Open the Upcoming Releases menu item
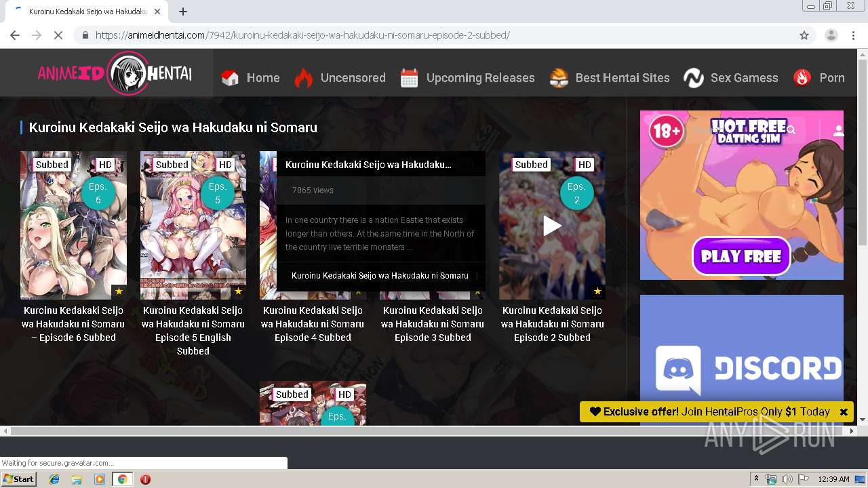Viewport: 868px width, 488px height. [480, 78]
